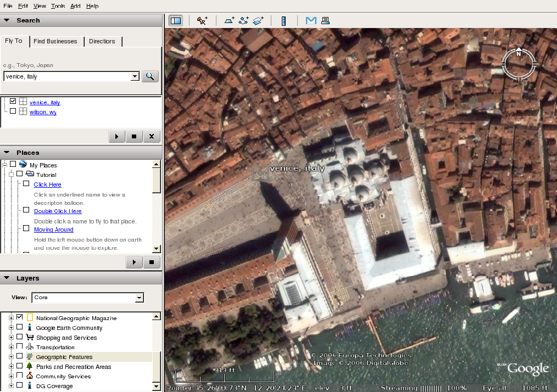Add a polygon using the toolbar icon
This screenshot has width=557, height=392.
(x=230, y=21)
